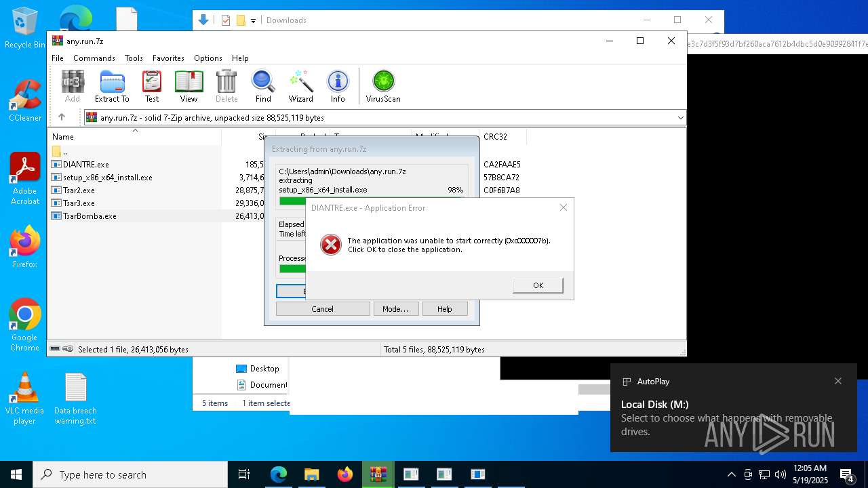The height and width of the screenshot is (488, 868).
Task: Click the Extract To toolbar icon
Action: click(x=112, y=86)
